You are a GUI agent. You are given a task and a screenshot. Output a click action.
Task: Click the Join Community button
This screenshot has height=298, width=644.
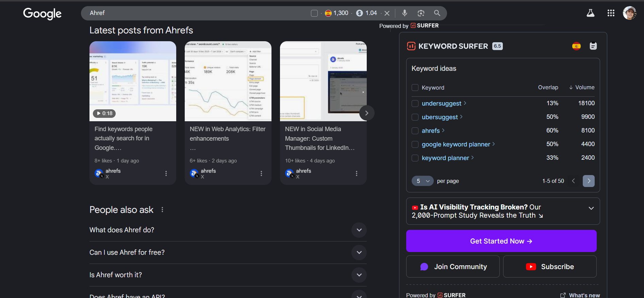coord(453,267)
